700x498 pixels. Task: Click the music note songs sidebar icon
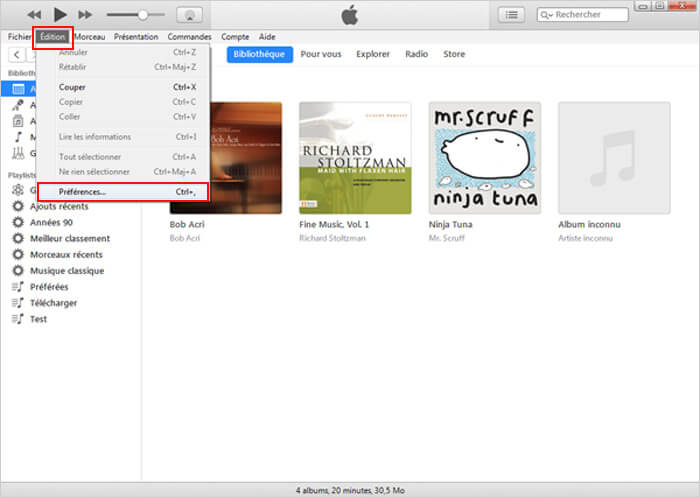tap(18, 137)
